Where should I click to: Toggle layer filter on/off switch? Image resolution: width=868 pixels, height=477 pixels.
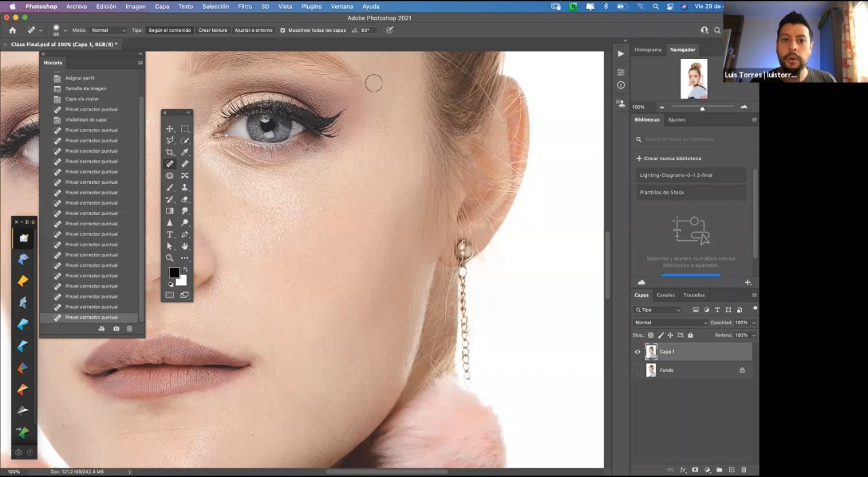[755, 309]
